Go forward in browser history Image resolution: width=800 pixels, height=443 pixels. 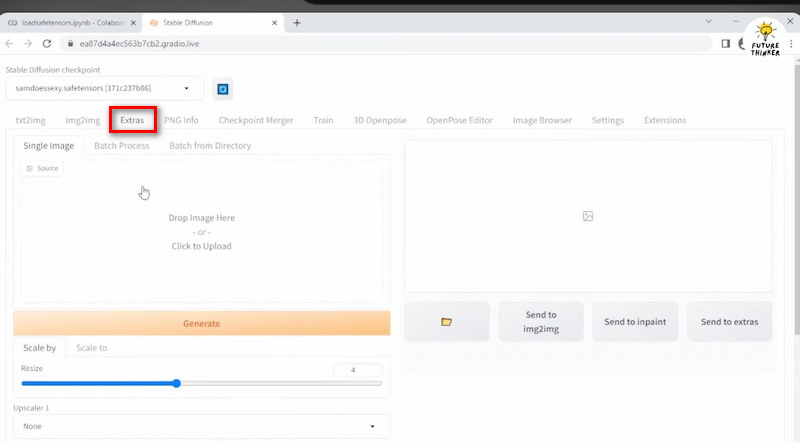coord(28,43)
